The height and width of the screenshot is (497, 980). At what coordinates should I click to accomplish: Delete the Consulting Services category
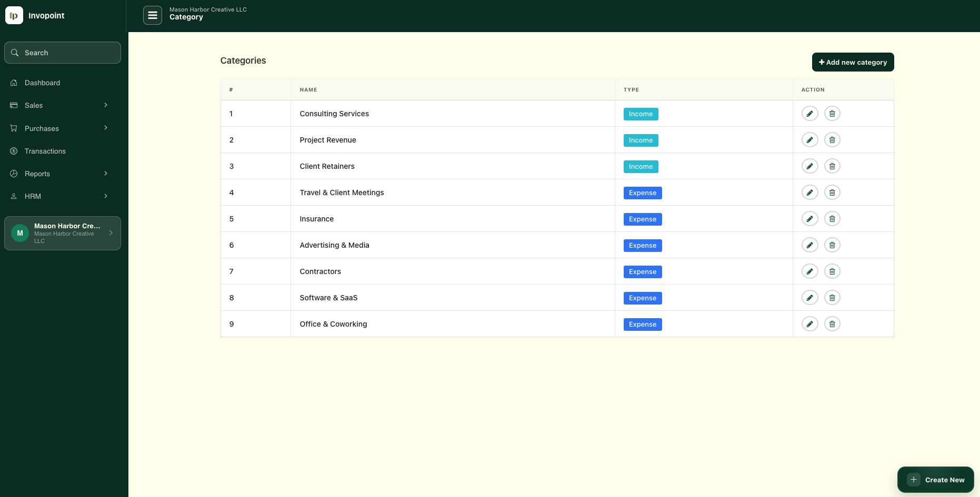pos(832,114)
